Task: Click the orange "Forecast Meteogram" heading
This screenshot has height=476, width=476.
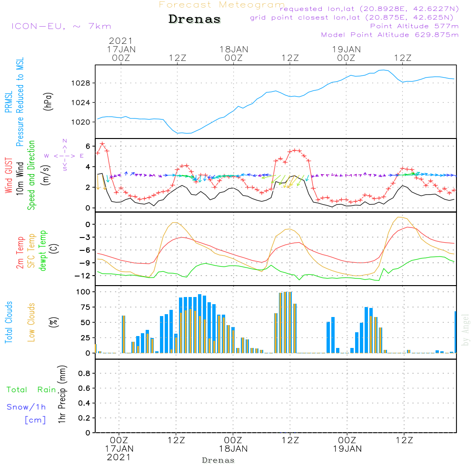Action: (x=222, y=5)
